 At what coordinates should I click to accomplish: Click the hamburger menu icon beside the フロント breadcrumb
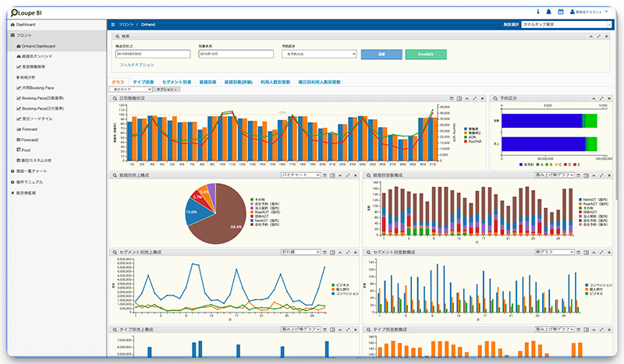[114, 25]
